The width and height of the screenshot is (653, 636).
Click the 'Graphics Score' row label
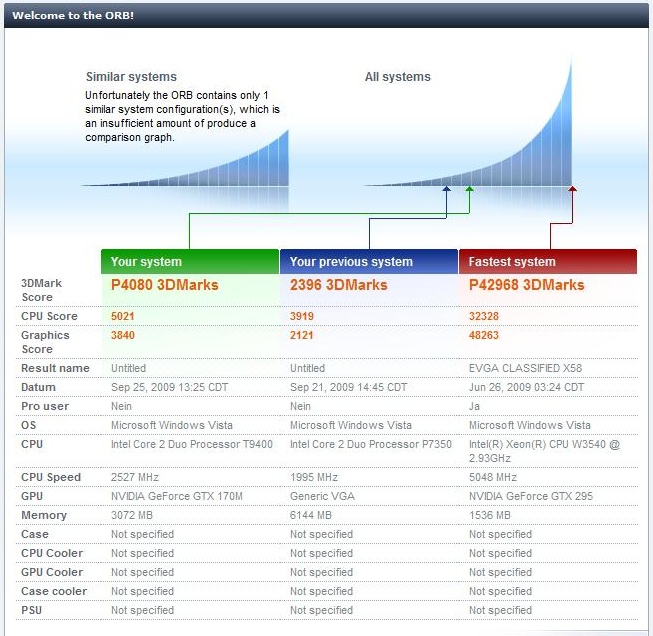[x=45, y=342]
